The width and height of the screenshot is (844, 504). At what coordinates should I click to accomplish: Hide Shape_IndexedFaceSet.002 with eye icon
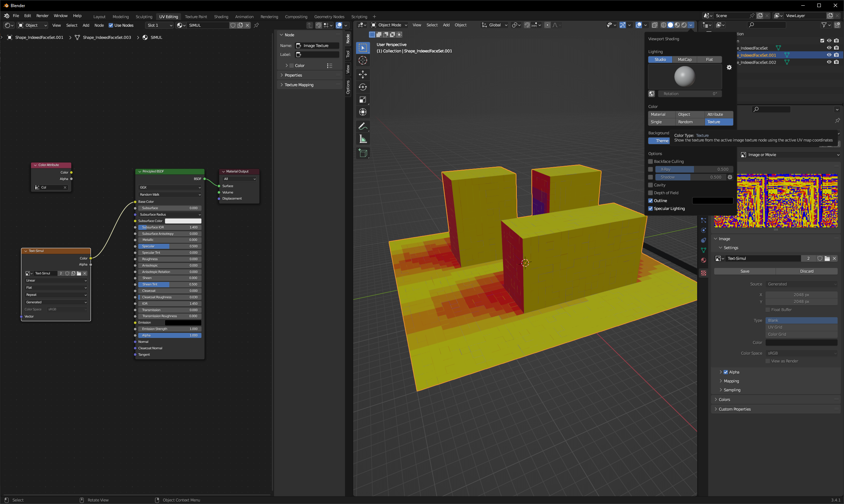[829, 62]
